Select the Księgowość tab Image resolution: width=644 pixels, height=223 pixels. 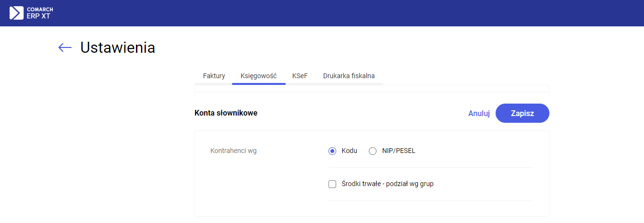tap(258, 76)
